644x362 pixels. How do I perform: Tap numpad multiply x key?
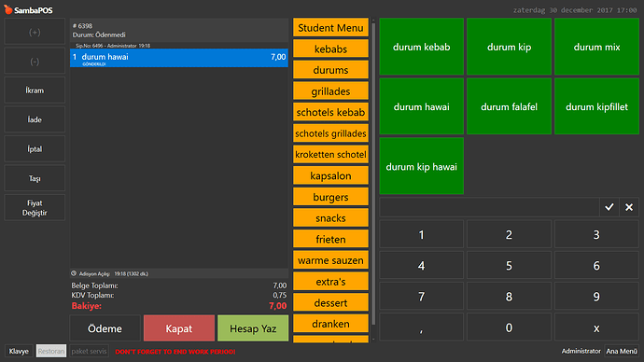click(596, 327)
